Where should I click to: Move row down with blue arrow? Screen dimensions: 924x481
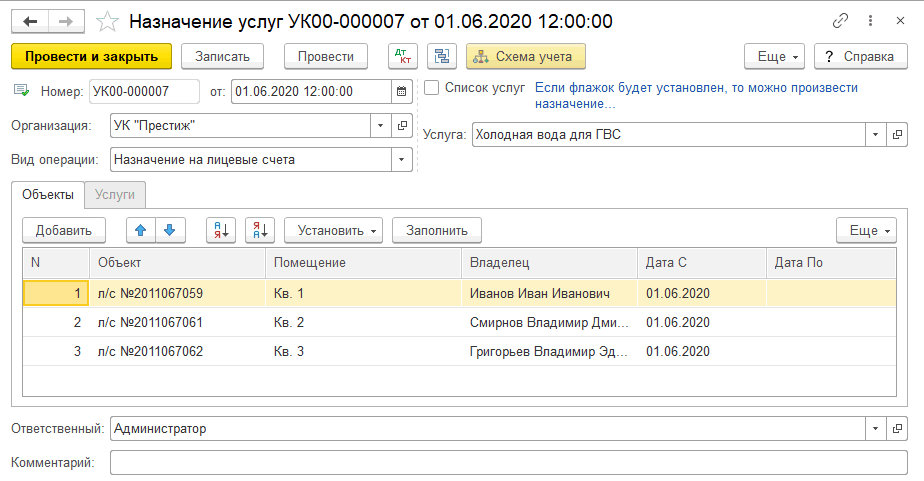(x=169, y=230)
